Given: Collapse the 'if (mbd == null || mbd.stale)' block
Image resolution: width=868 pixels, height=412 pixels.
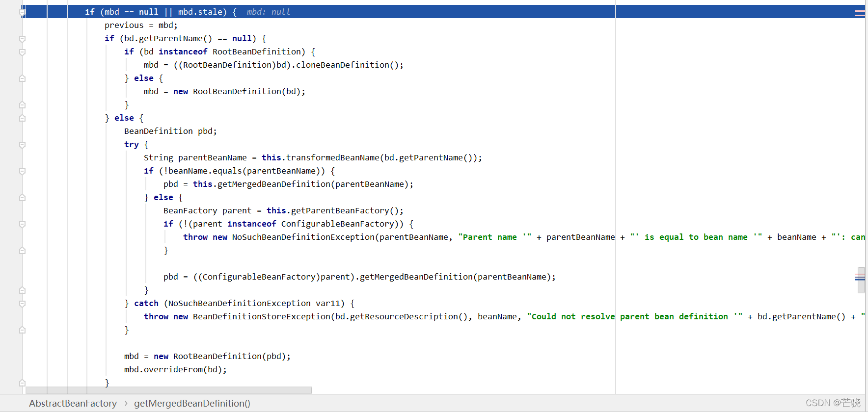Looking at the screenshot, I should point(22,12).
